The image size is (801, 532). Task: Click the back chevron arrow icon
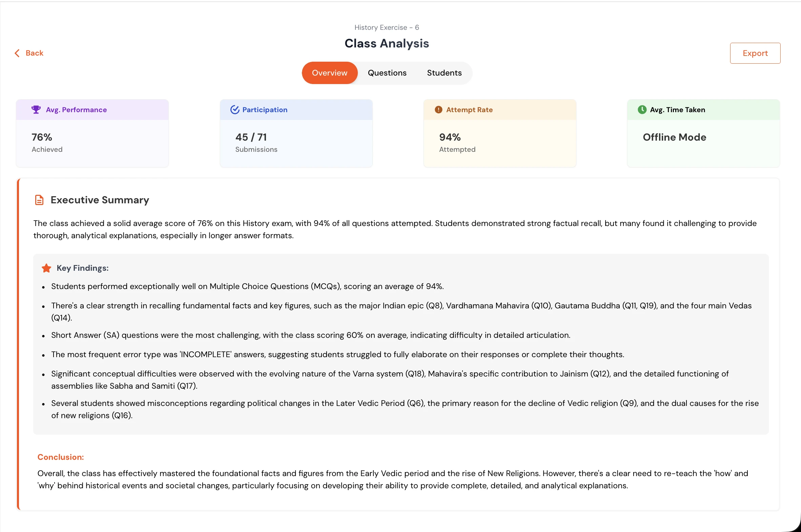tap(17, 53)
